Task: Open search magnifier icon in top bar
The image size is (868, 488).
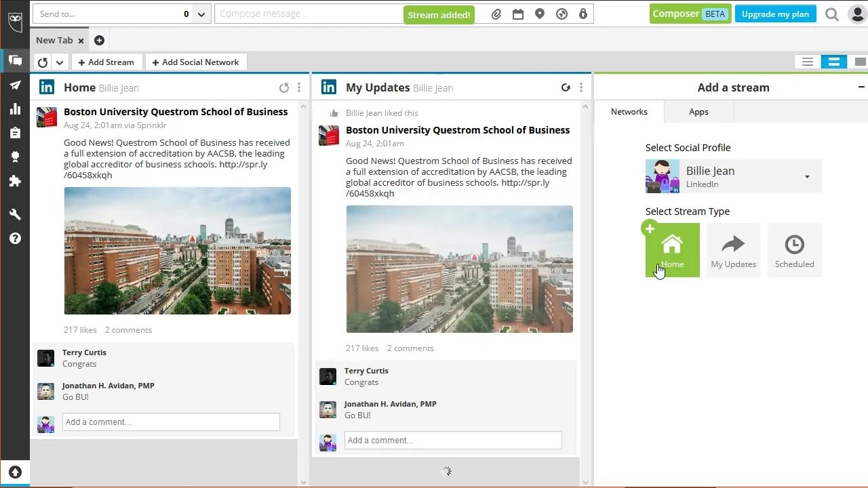Action: [x=832, y=14]
